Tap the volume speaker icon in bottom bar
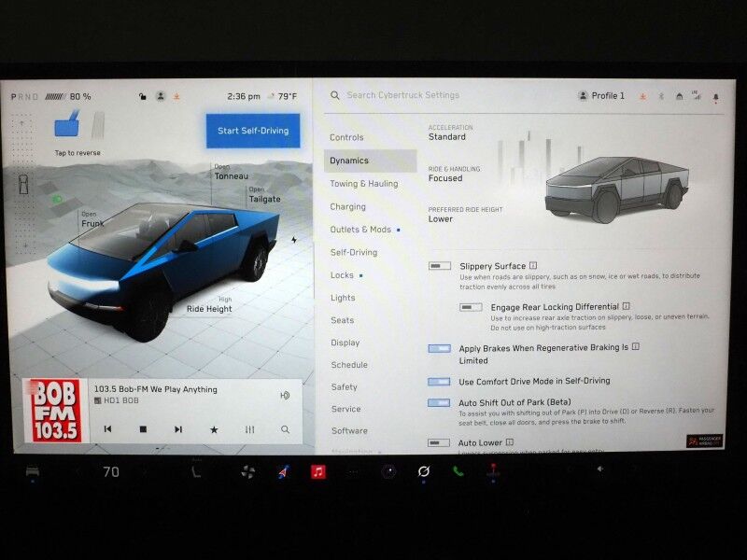Screen dimensions: 747x560 click(x=599, y=469)
